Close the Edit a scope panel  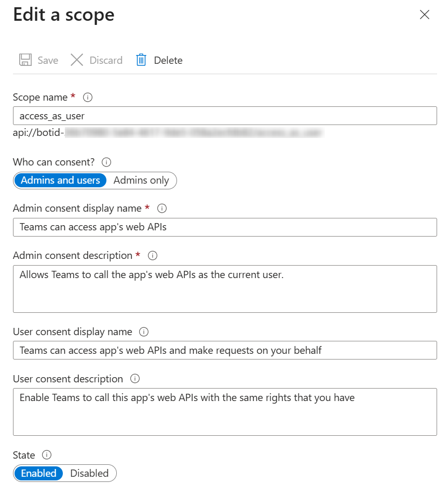[x=425, y=15]
